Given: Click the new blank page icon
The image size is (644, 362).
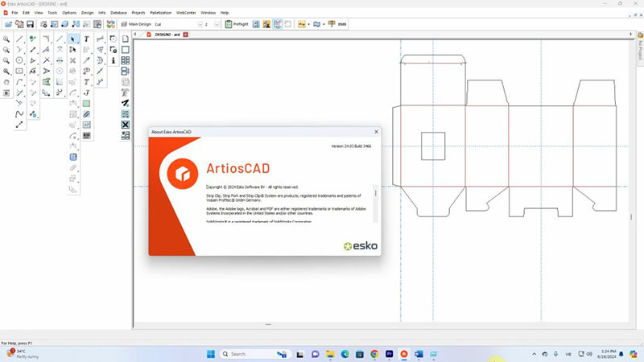Looking at the screenshot, I should tap(126, 39).
